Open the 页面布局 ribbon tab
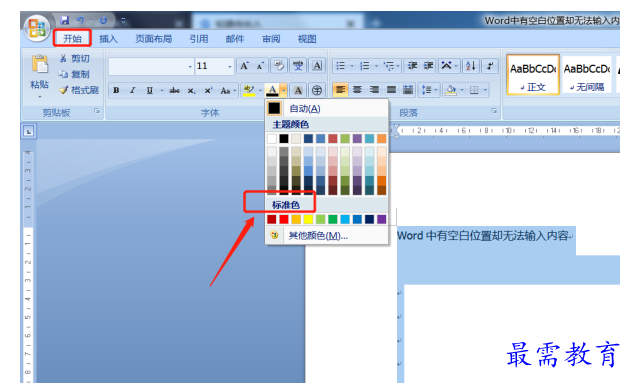This screenshot has width=628, height=386. 153,39
